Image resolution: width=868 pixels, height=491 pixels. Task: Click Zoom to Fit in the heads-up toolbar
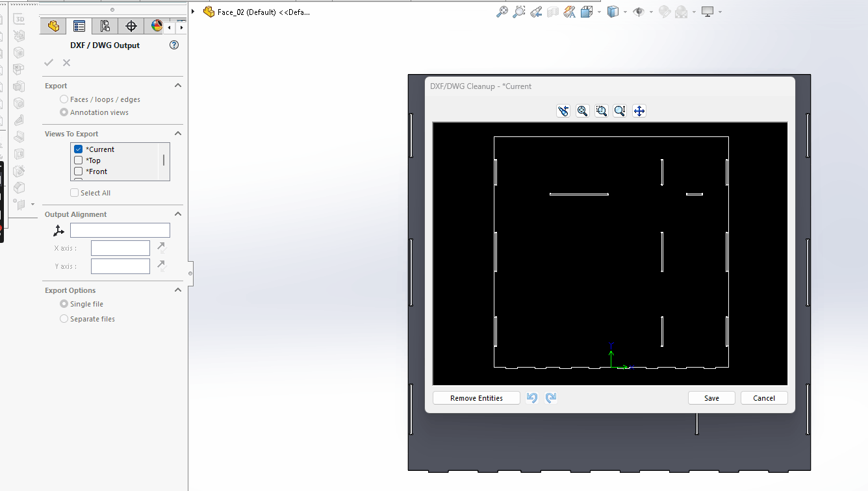502,12
